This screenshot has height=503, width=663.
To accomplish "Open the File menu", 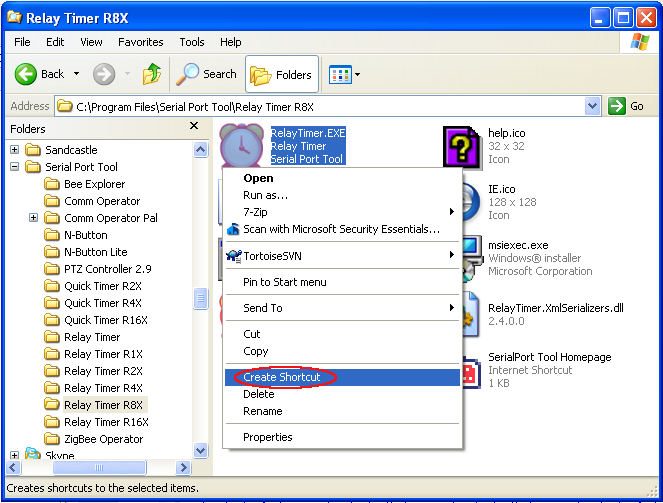I will pyautogui.click(x=22, y=42).
